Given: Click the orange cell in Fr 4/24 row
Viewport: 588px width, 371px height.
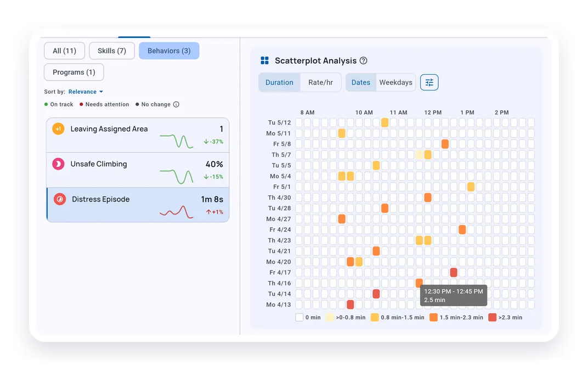Looking at the screenshot, I should [x=462, y=229].
